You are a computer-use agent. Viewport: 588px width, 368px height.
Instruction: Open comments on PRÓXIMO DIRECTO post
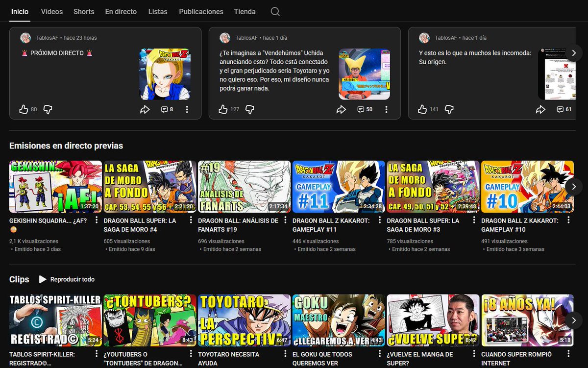(167, 109)
